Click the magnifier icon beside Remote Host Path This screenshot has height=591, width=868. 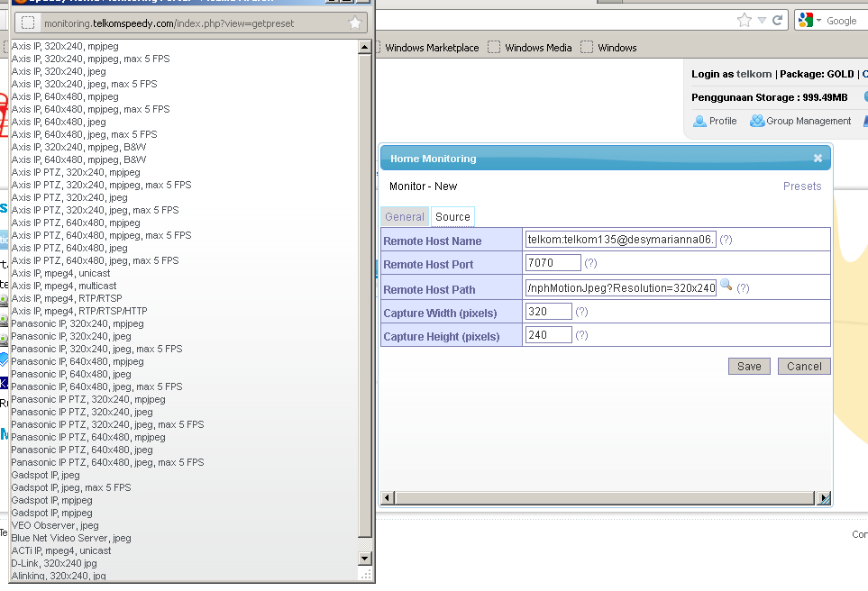click(726, 286)
